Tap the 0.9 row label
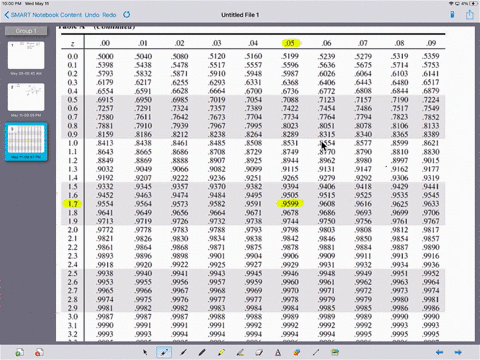Image resolution: width=480 pixels, height=360 pixels. coord(72,134)
